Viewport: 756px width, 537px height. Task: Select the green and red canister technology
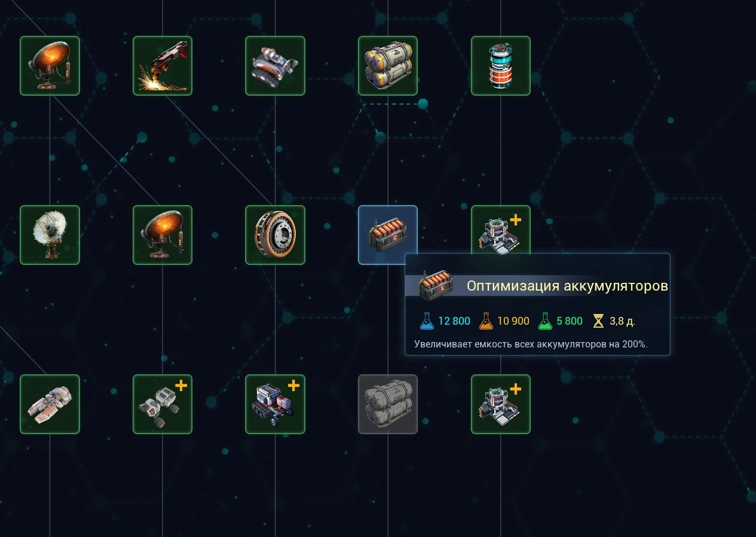[x=501, y=66]
